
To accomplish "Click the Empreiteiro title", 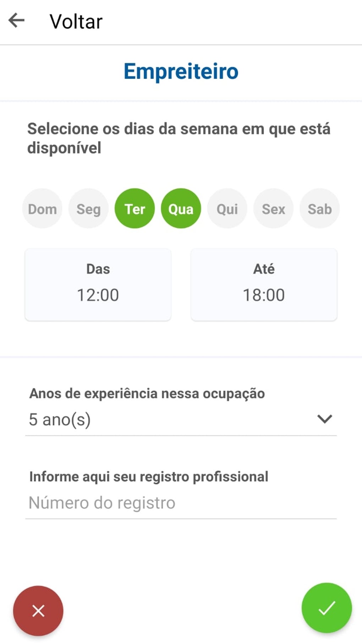I will pos(181,71).
